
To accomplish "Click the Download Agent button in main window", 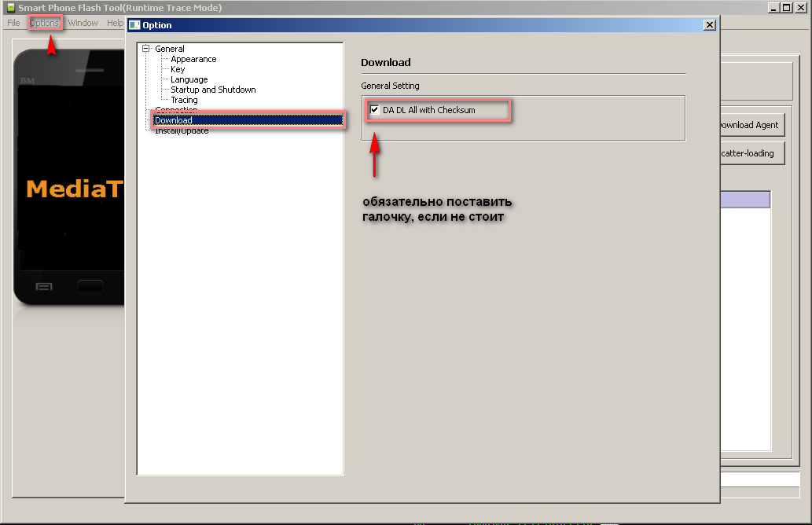I will pos(752,125).
